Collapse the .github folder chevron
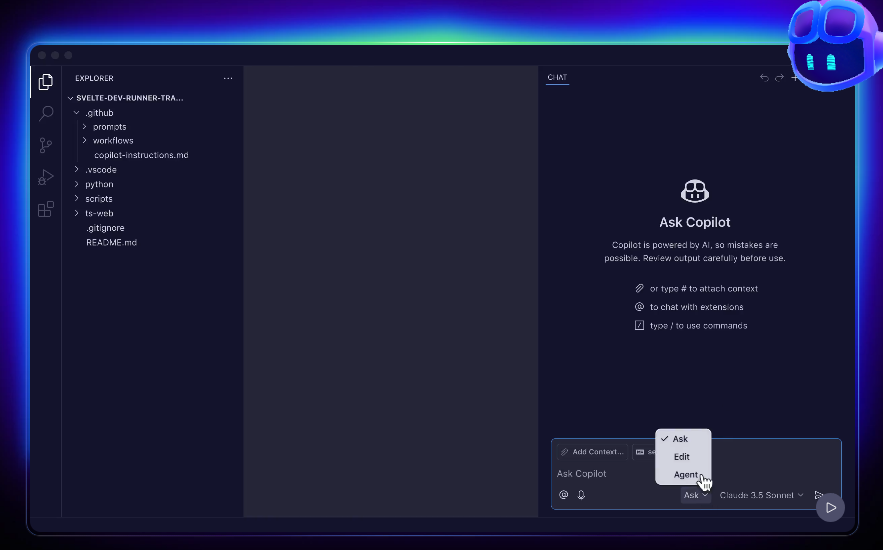 coord(77,113)
